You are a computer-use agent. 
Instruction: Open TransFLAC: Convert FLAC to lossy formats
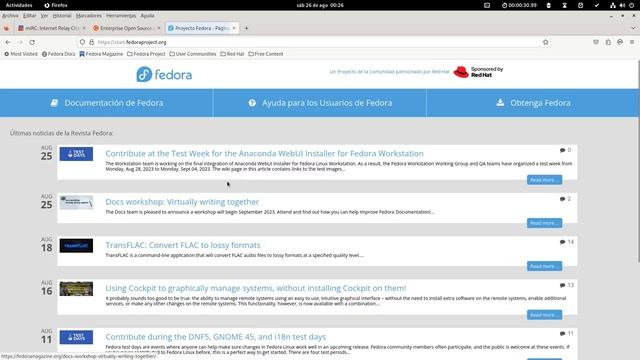tap(183, 245)
